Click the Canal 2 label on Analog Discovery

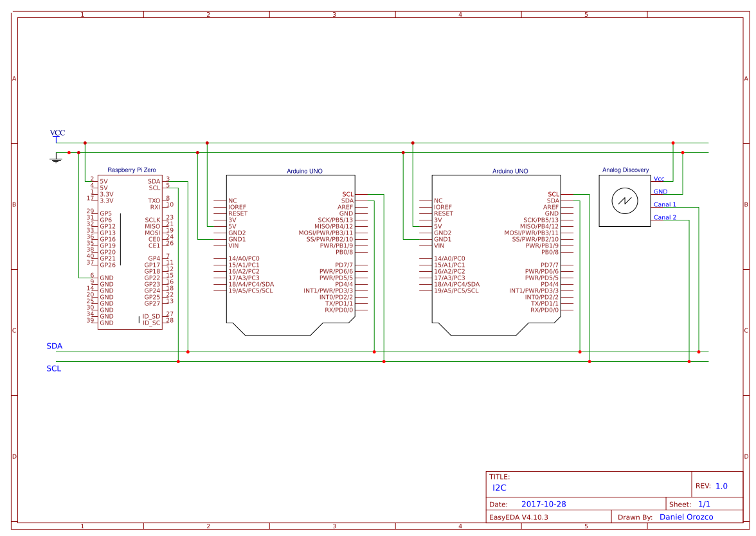coord(665,217)
